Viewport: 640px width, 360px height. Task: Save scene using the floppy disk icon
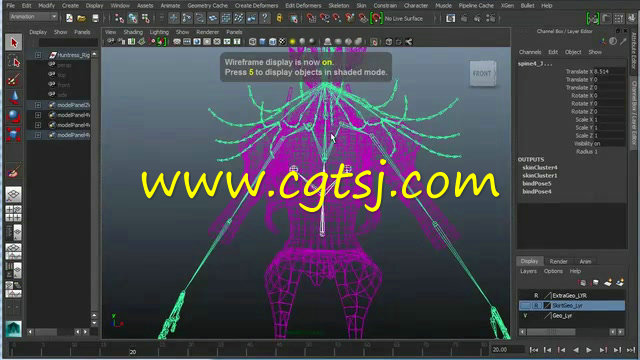coord(95,18)
